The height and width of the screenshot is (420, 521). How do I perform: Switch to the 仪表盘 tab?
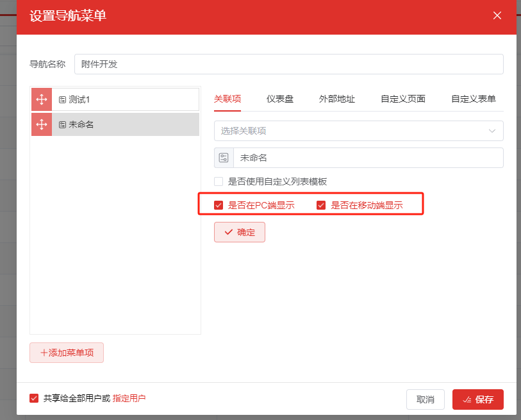[280, 99]
